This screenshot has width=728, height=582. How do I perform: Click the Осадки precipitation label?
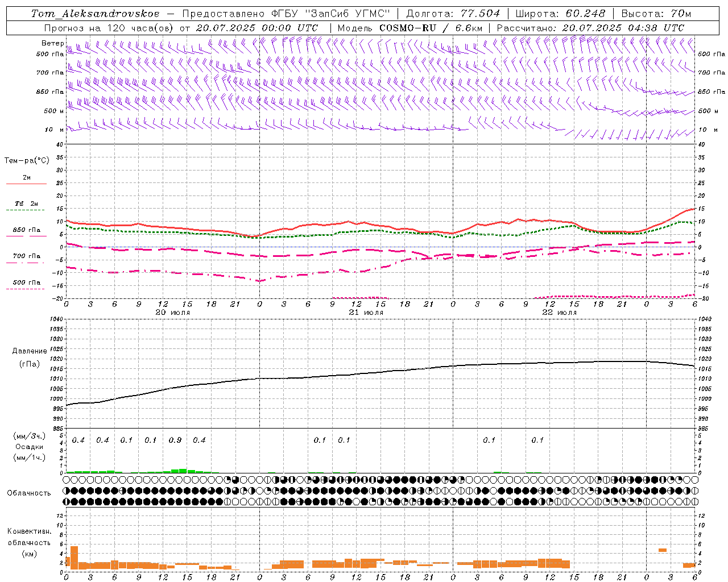point(29,447)
